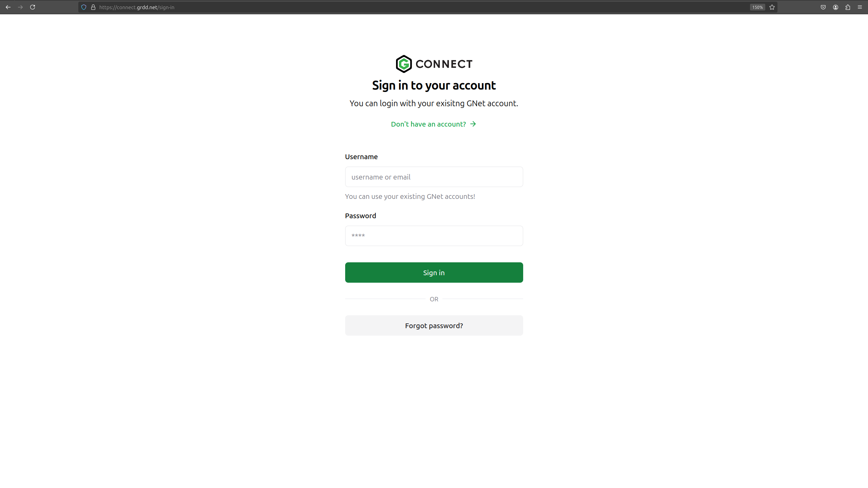Open the extensions puzzle icon
Screen dimensions: 868x488
[x=848, y=7]
